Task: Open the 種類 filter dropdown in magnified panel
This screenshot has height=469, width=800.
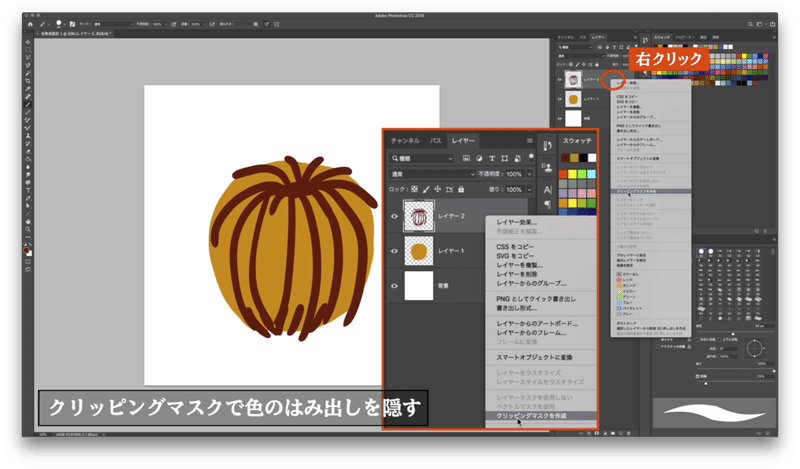Action: pos(421,159)
